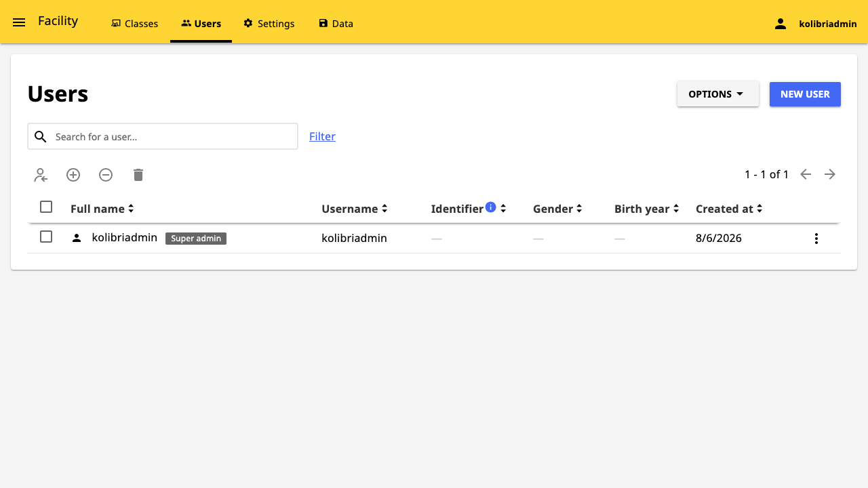This screenshot has height=488, width=868.
Task: Open the Settings tab
Action: pos(269,24)
